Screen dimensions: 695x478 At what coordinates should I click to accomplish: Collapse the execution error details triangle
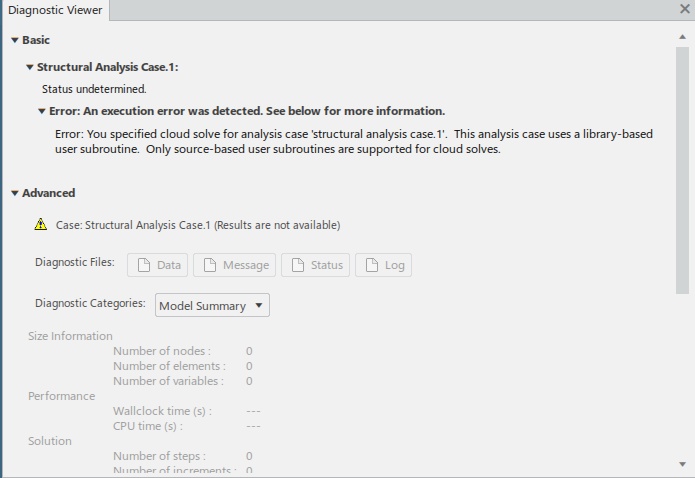(x=42, y=111)
